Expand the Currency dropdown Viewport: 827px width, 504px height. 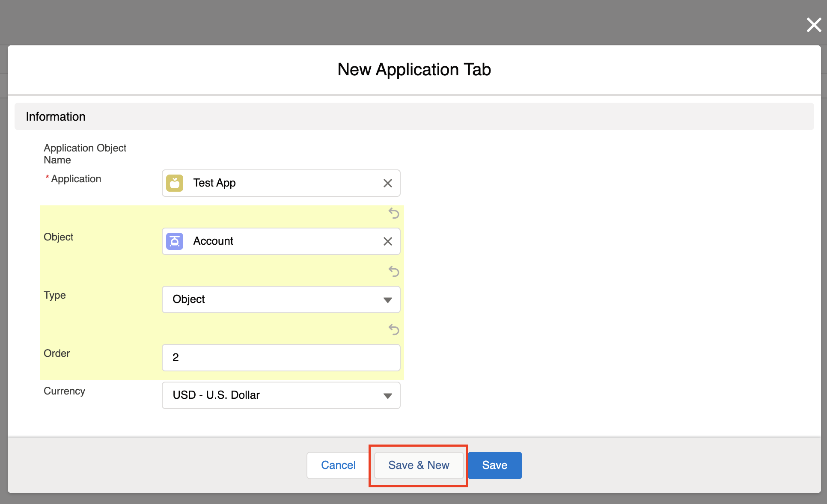pos(274,395)
